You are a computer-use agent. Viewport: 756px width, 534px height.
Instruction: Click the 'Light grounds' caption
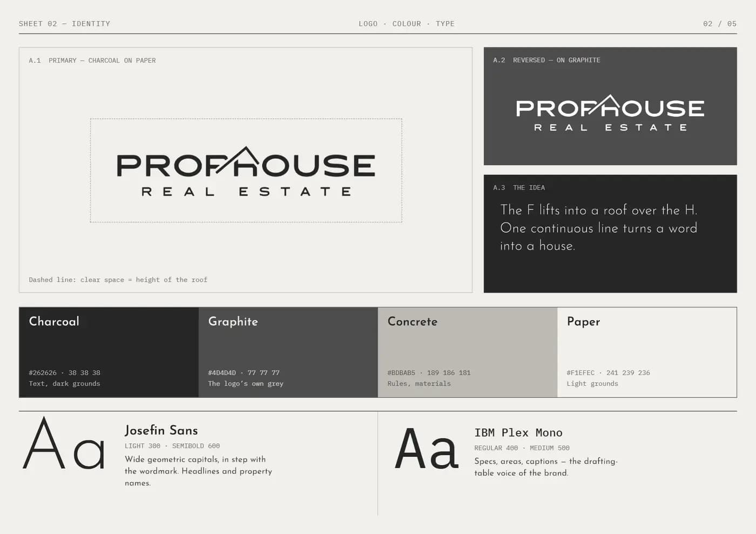tap(592, 383)
